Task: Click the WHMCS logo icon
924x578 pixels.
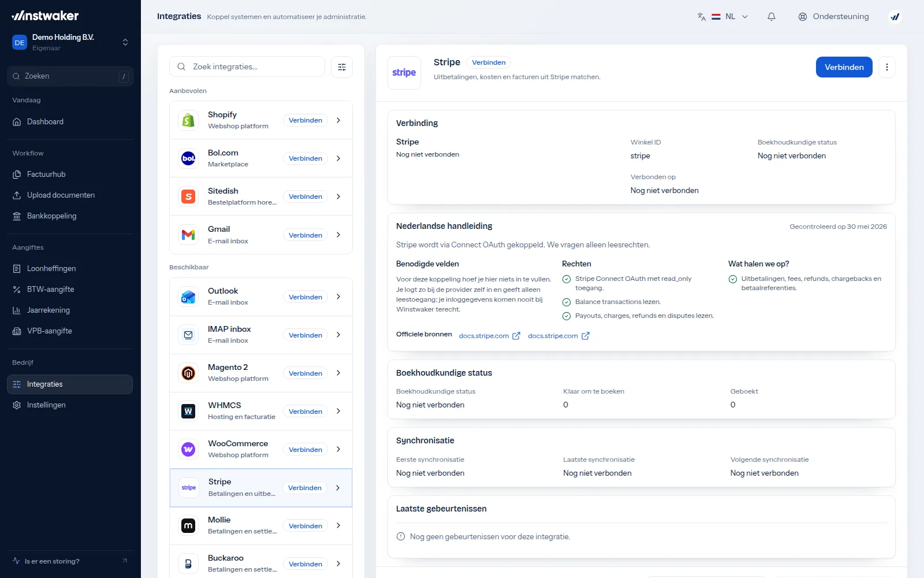Action: click(x=188, y=412)
